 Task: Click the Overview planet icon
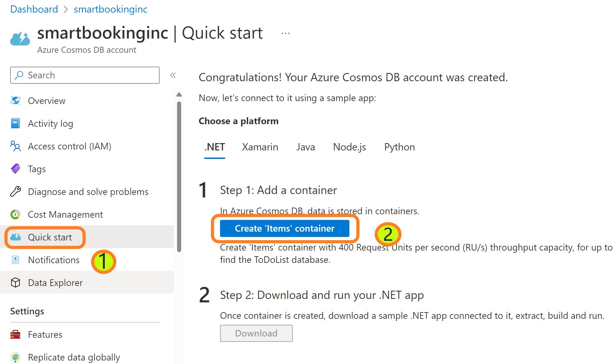[15, 101]
